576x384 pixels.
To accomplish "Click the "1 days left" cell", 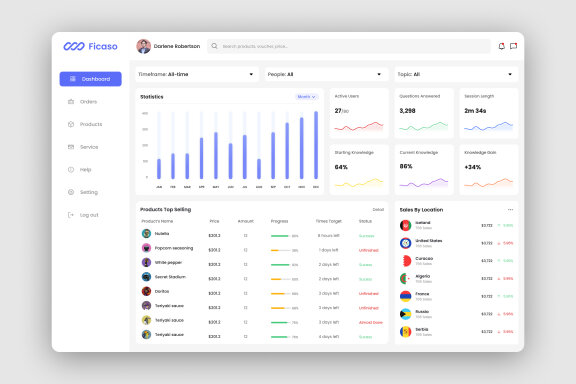I will pyautogui.click(x=328, y=250).
